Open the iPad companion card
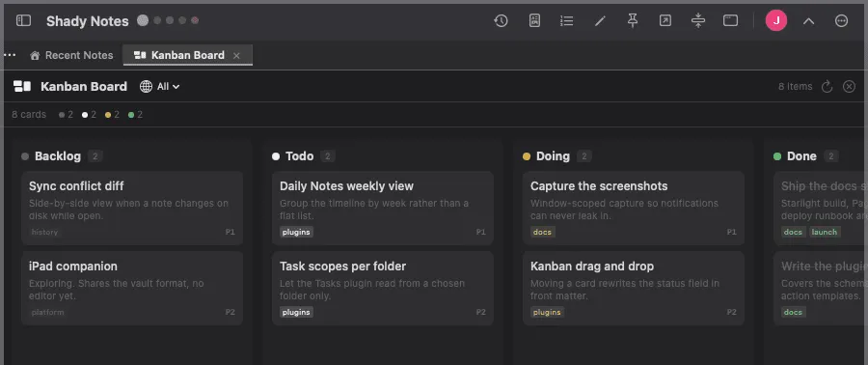868x365 pixels. (132, 289)
